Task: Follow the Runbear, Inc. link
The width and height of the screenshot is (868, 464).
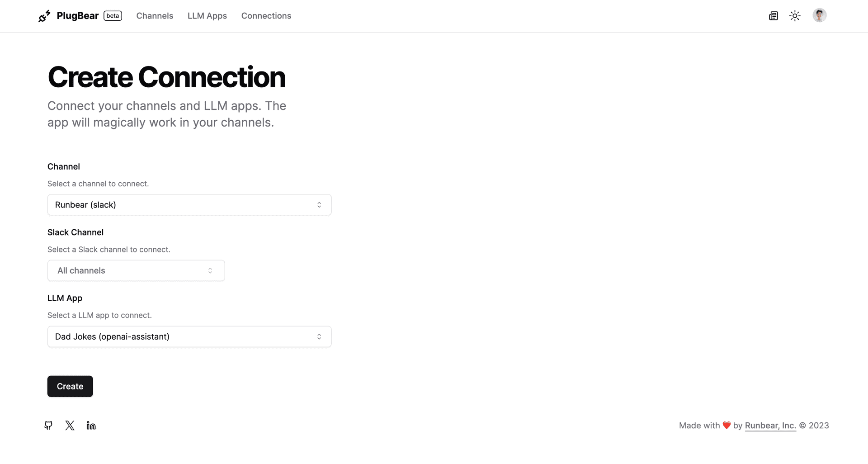Action: 770,426
